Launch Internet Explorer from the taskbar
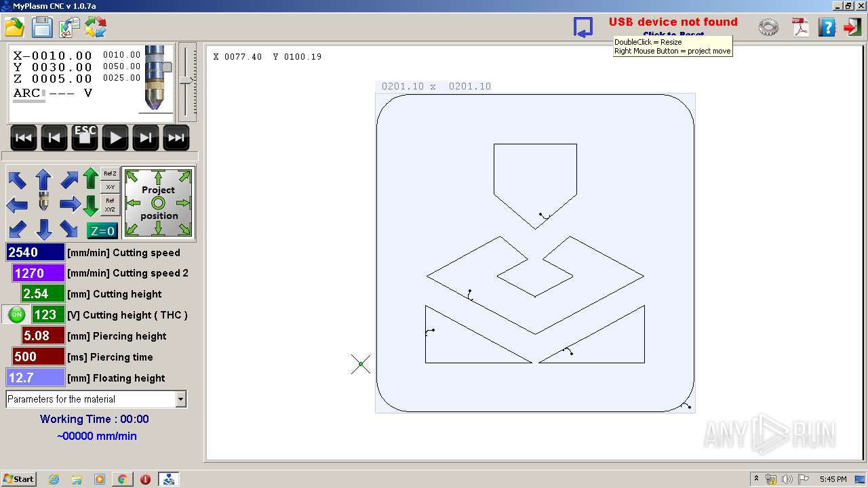This screenshot has height=488, width=868. pos(54,479)
